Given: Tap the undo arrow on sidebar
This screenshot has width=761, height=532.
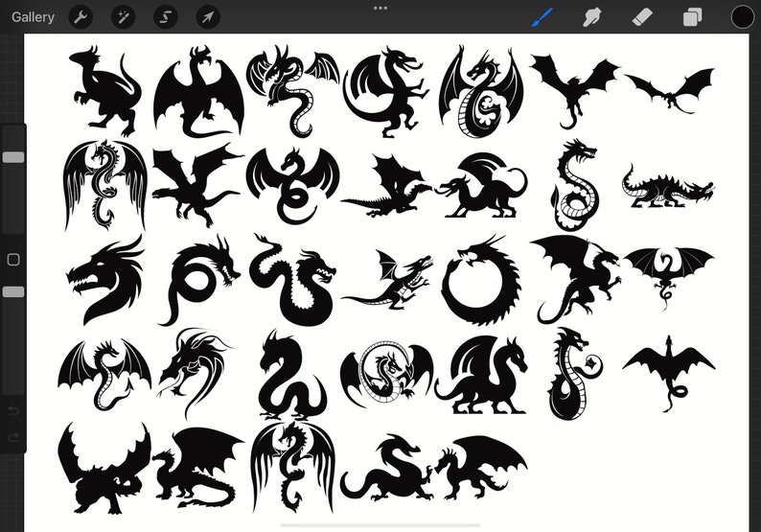Looking at the screenshot, I should click(x=13, y=411).
